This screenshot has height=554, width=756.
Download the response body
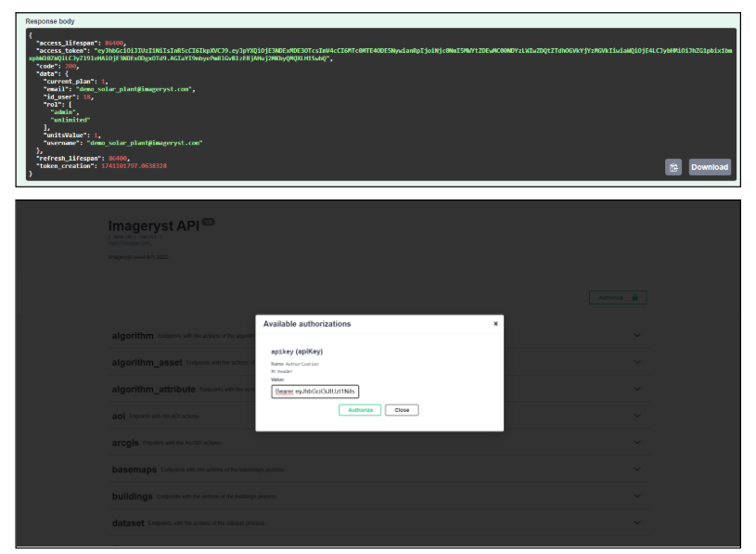tap(710, 167)
